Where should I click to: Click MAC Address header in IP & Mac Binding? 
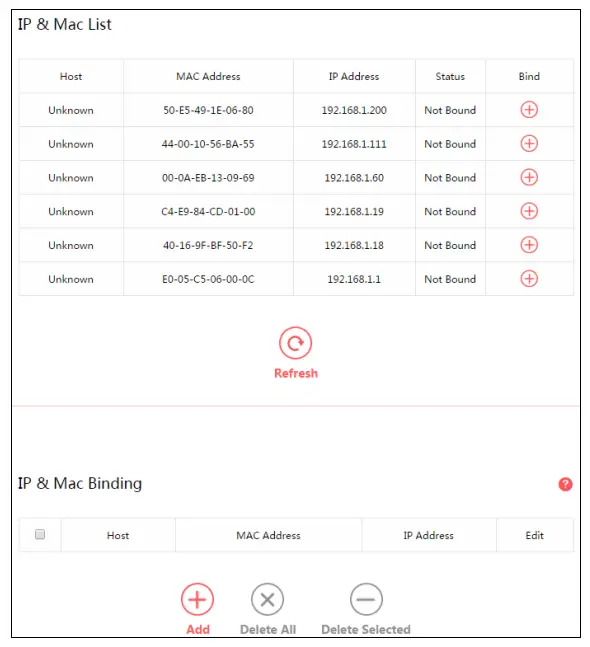pyautogui.click(x=269, y=536)
